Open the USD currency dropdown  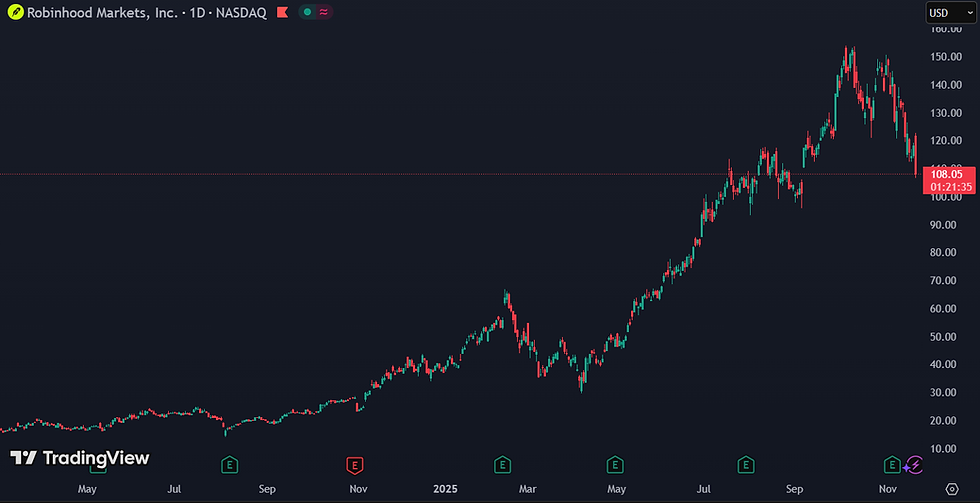951,12
